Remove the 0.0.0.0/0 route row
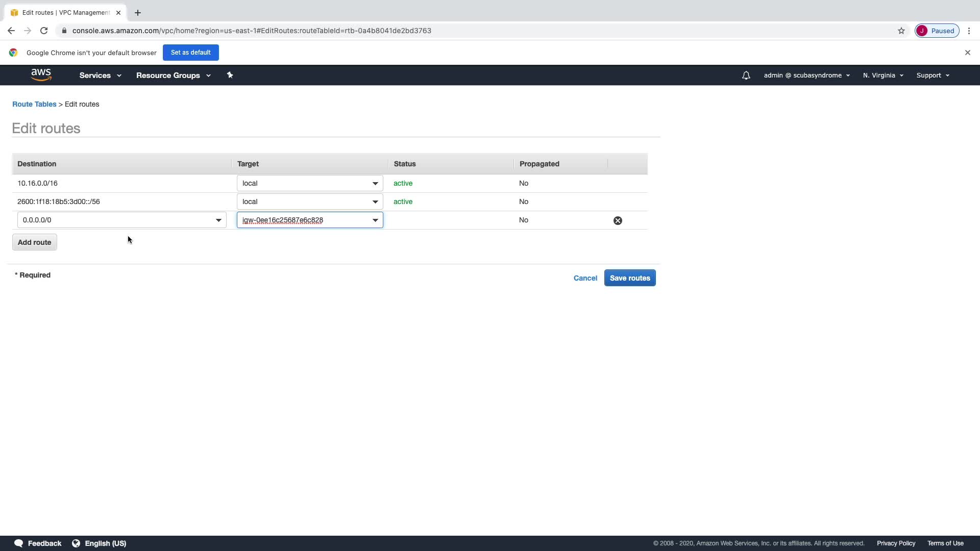Image resolution: width=980 pixels, height=551 pixels. click(618, 220)
